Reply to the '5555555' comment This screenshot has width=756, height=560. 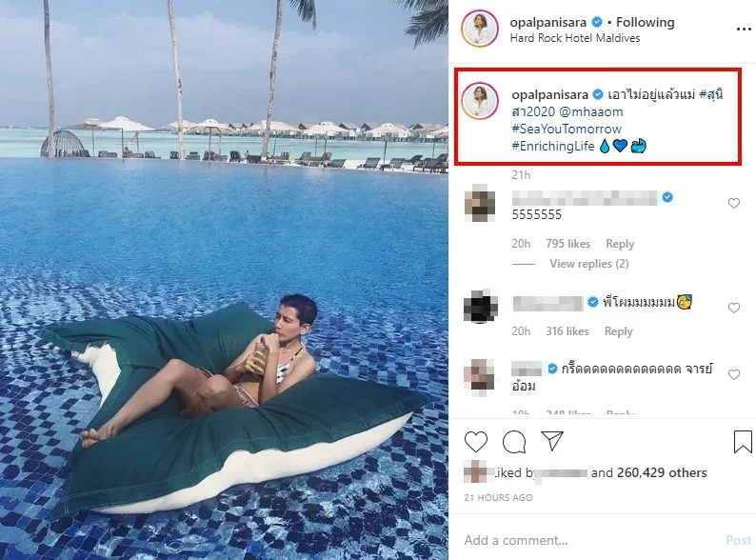pos(620,244)
